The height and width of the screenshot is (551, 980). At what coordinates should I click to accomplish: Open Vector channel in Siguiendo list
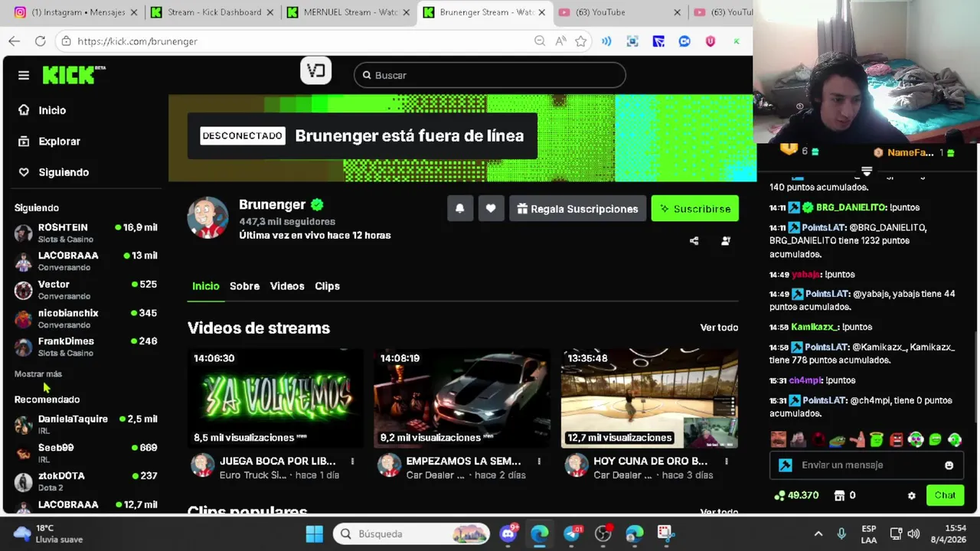click(86, 290)
